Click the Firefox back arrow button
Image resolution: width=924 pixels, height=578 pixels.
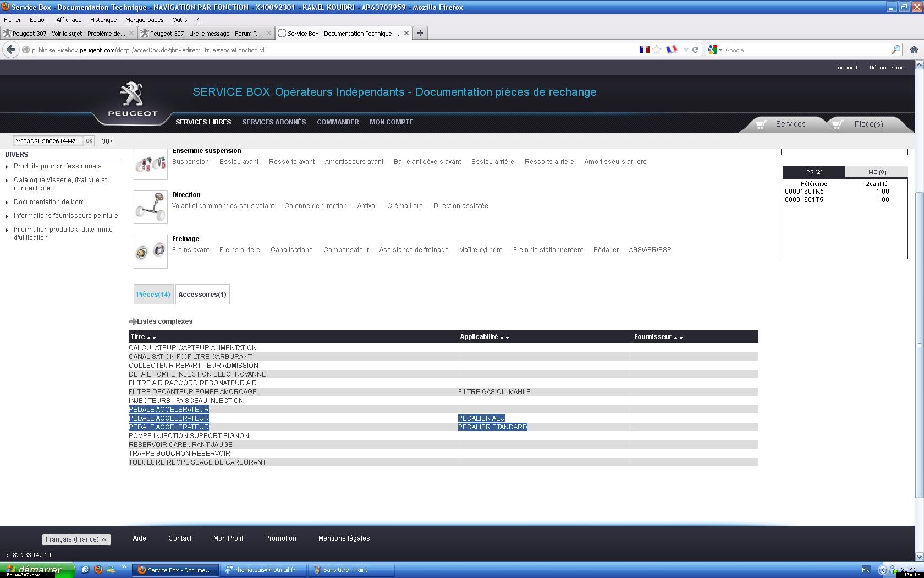(x=10, y=50)
